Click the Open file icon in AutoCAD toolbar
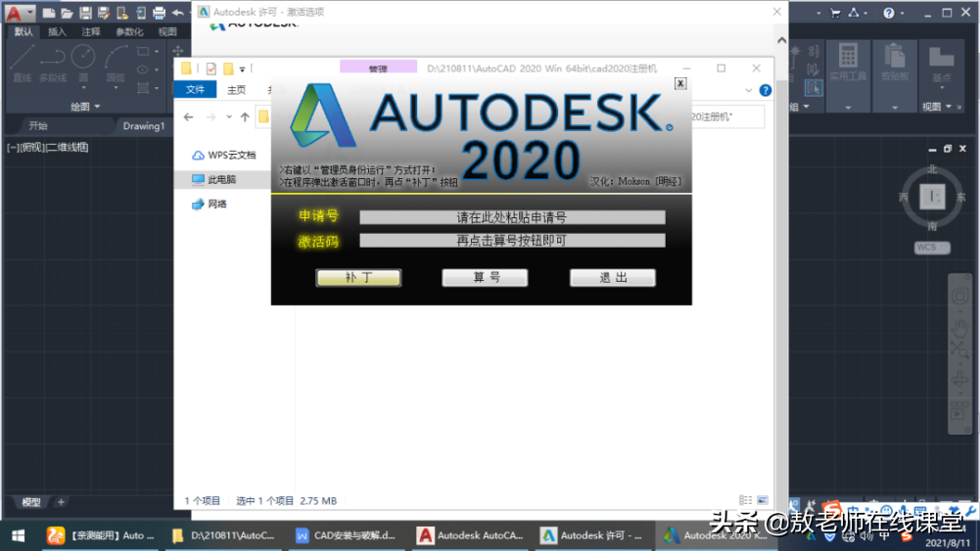980x551 pixels. pyautogui.click(x=67, y=13)
